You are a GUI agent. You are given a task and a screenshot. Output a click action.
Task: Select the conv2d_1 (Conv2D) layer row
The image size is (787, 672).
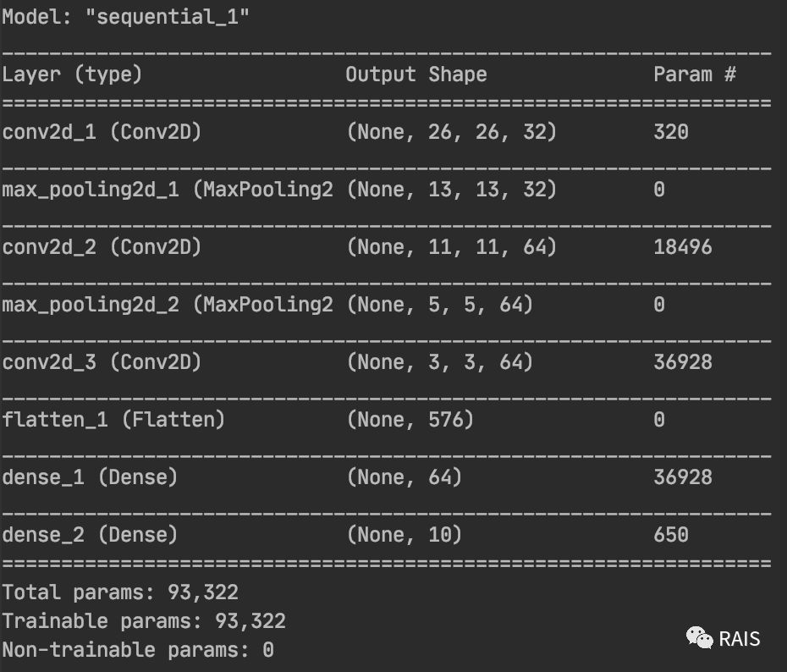click(x=102, y=132)
